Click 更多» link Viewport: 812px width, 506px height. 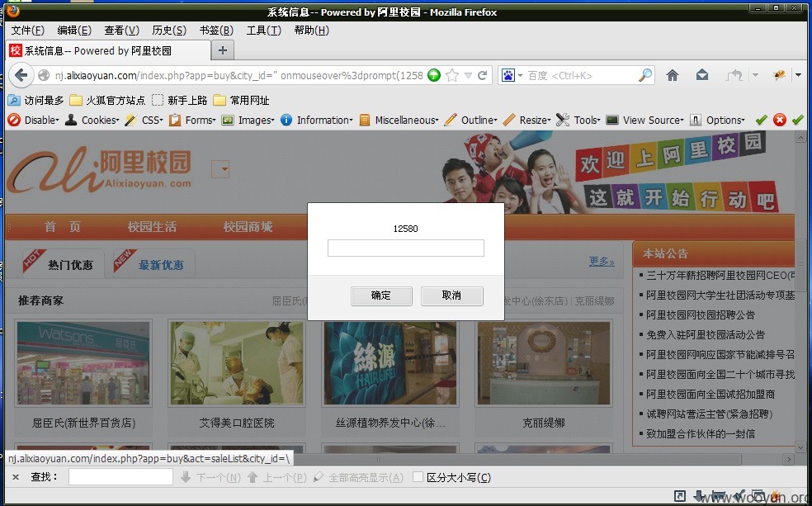pos(602,261)
